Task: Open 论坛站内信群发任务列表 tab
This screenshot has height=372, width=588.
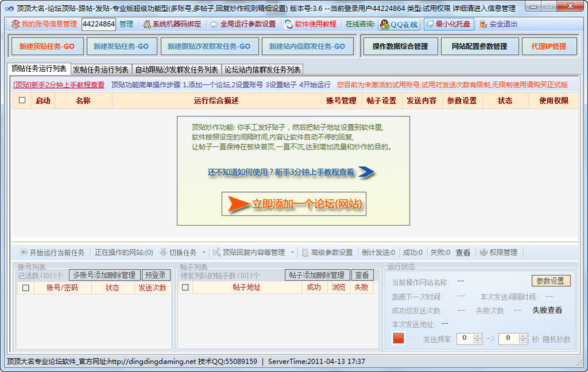Action: point(263,70)
